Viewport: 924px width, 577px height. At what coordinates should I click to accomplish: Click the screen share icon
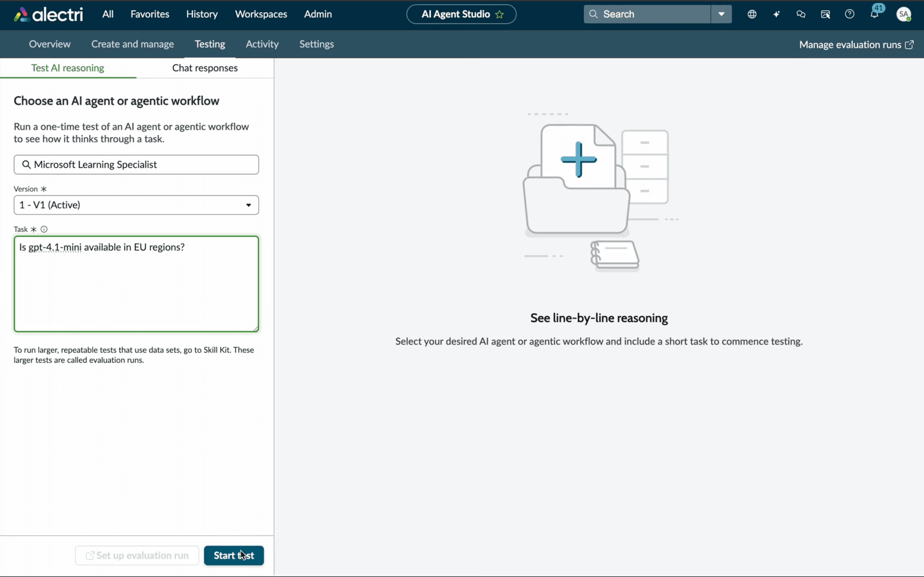825,14
